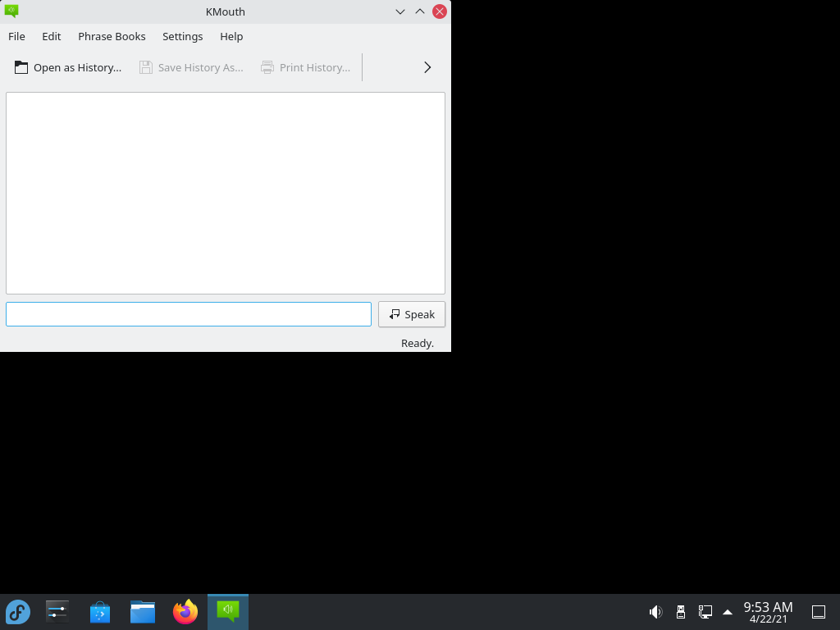This screenshot has width=840, height=630.
Task: Click the 9:53 AM clock
Action: 768,612
